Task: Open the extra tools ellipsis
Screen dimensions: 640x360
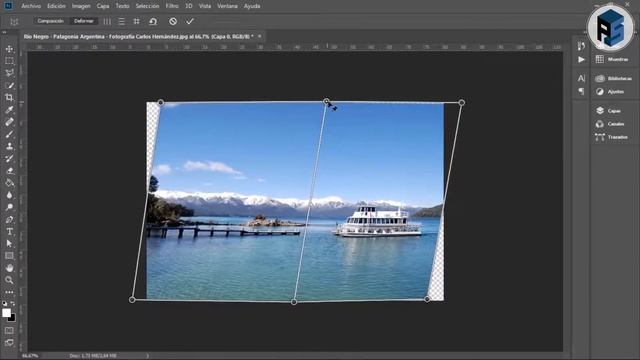Action: tap(9, 292)
